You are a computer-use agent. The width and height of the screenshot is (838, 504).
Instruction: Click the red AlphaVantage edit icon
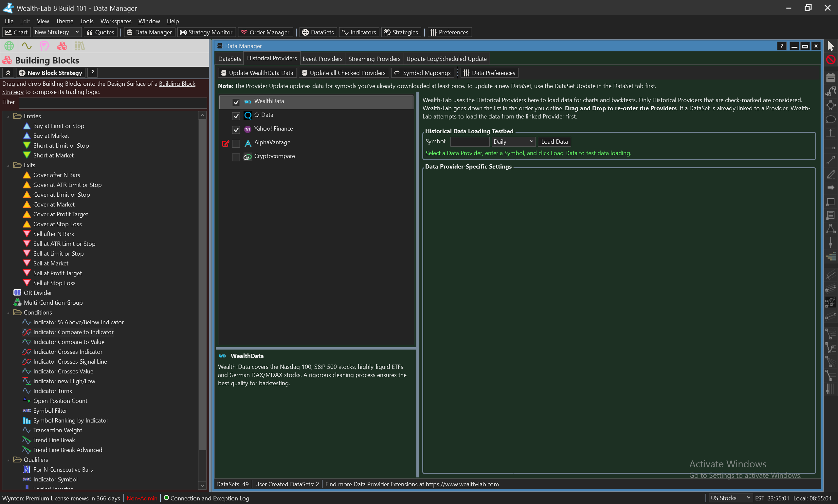225,143
